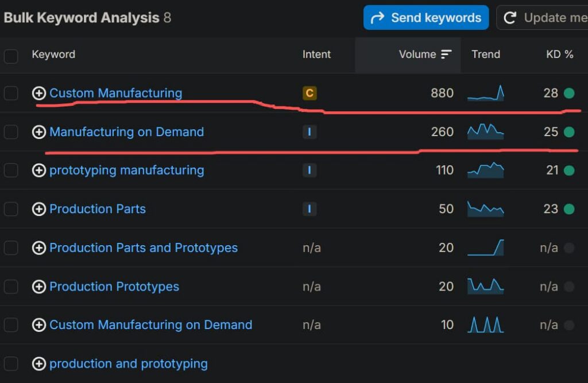Open the production and prototyping keyword link
Image resolution: width=588 pixels, height=383 pixels.
(x=129, y=364)
